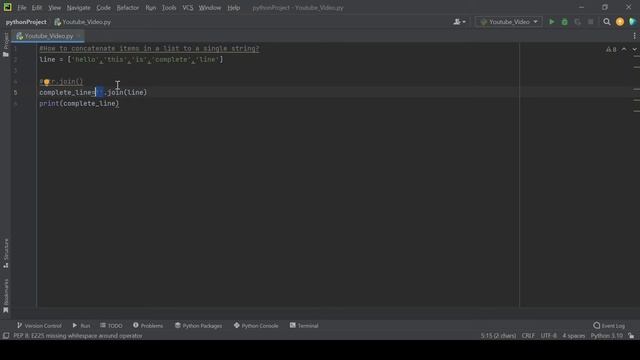Toggle the Structure tool window sidebar button
640x360 pixels.
point(6,253)
